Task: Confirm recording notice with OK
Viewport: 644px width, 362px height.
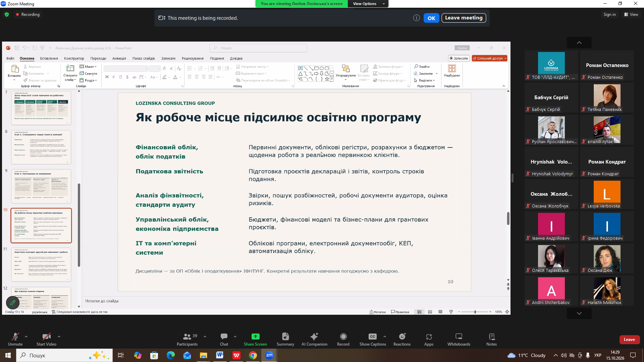Action: tap(431, 18)
